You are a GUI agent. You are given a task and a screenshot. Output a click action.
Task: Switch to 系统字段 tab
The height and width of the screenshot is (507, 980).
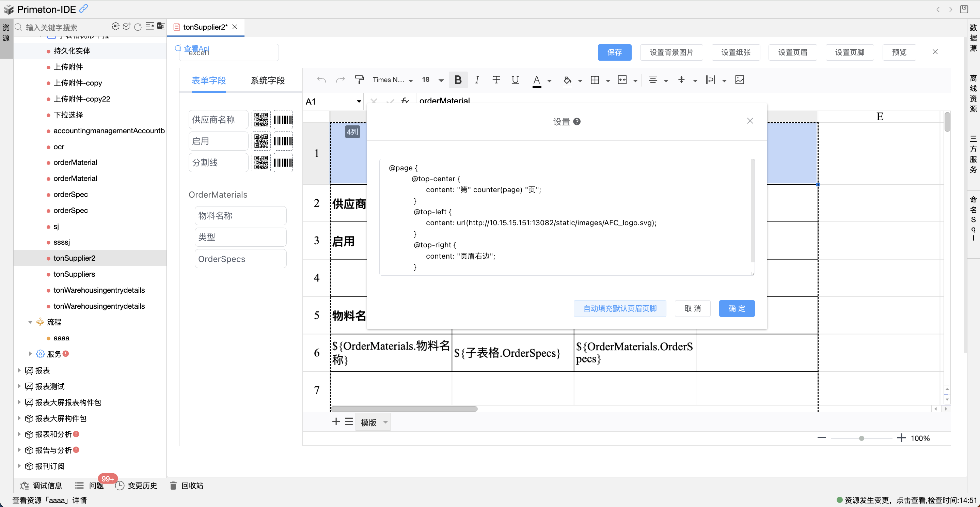point(267,80)
